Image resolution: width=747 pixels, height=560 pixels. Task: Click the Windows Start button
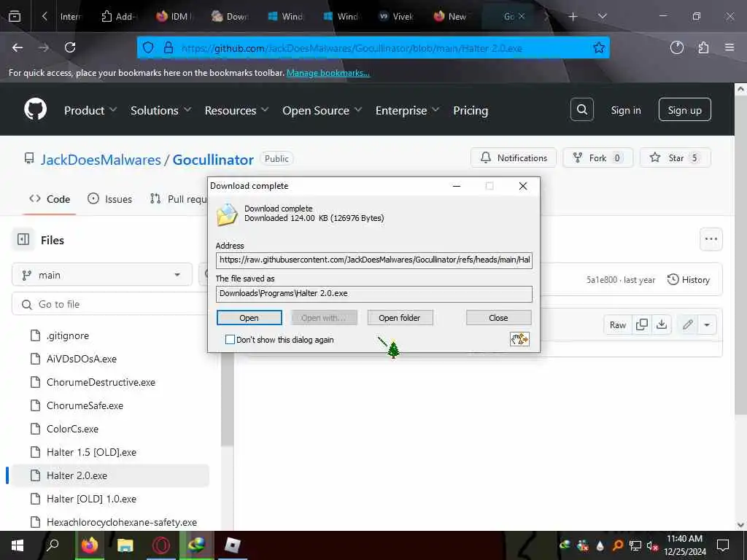coord(18,545)
